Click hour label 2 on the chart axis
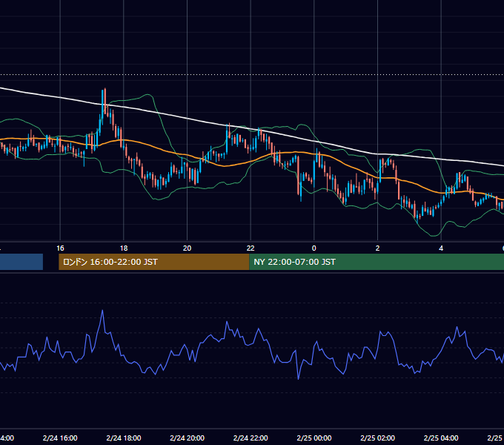 click(x=378, y=248)
